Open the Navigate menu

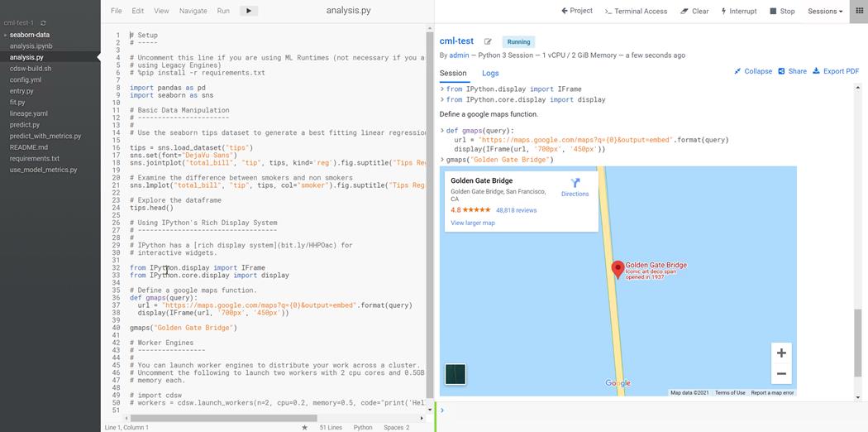coord(193,11)
